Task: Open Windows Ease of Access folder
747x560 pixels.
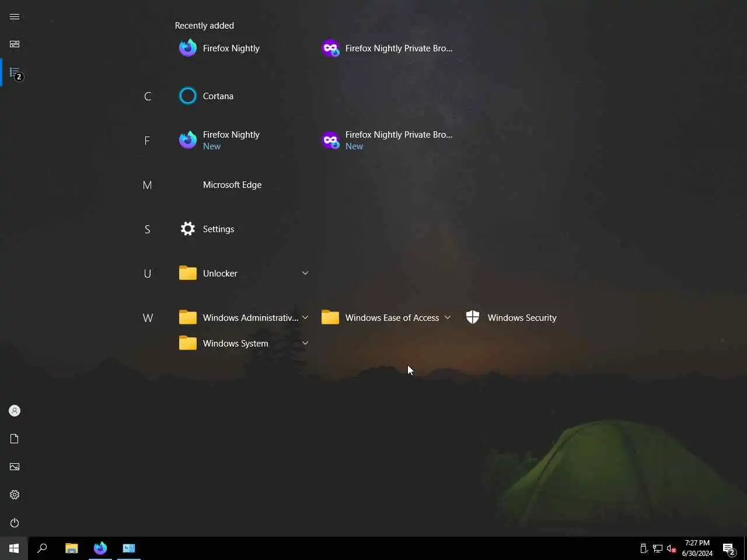Action: pos(387,318)
